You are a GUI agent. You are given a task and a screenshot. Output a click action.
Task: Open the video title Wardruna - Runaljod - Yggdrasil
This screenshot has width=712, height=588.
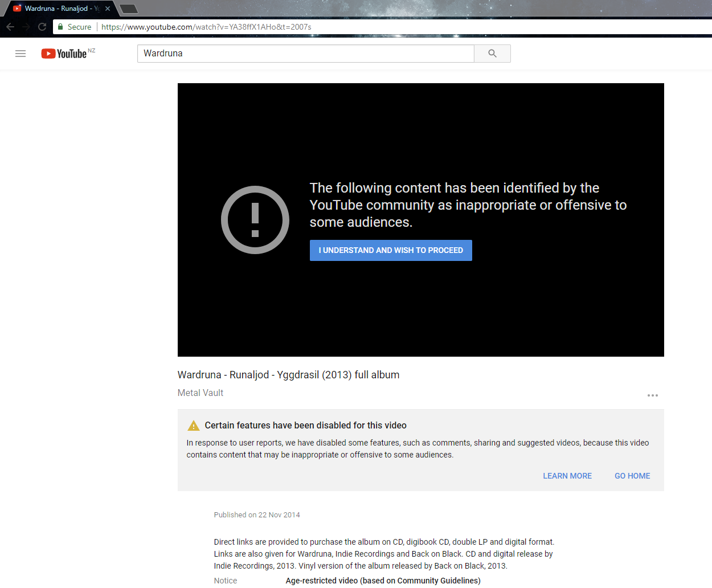click(x=288, y=374)
